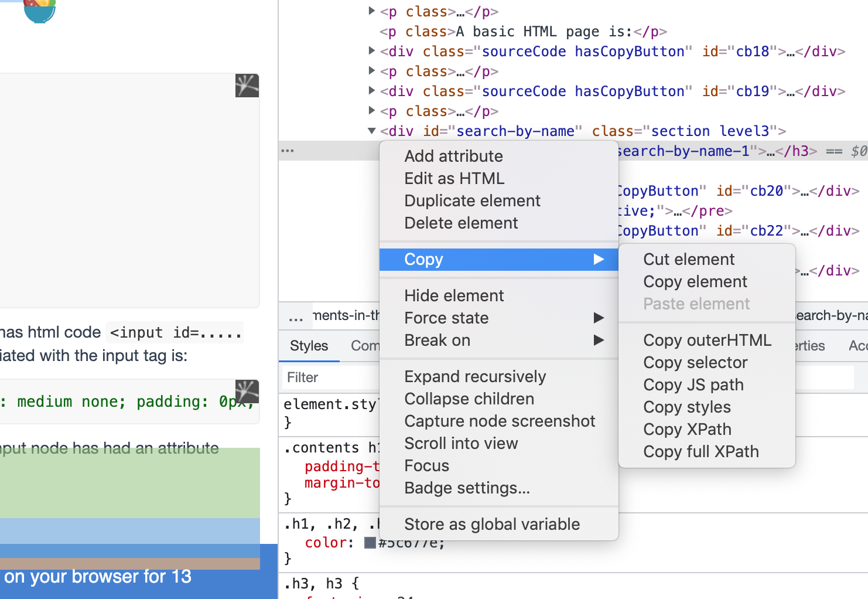Open the Break on submenu

[499, 340]
